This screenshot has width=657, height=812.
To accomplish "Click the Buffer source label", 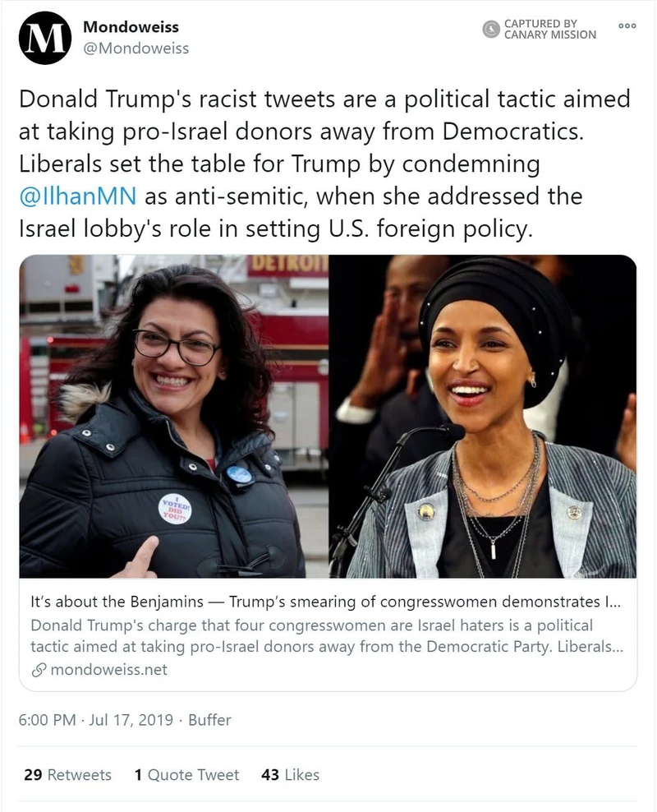I will 209,720.
